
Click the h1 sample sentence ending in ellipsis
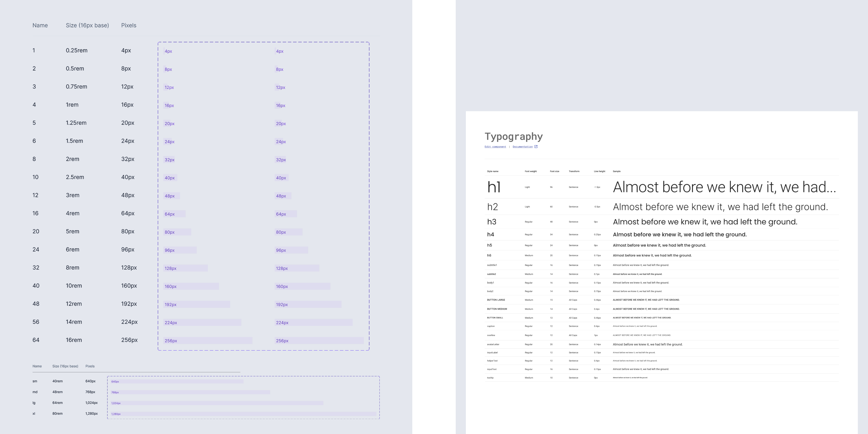coord(725,187)
